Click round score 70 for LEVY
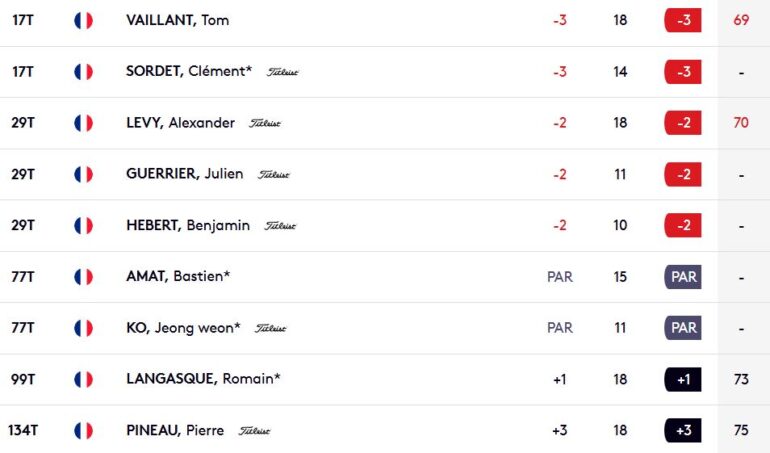The width and height of the screenshot is (770, 453). 741,122
